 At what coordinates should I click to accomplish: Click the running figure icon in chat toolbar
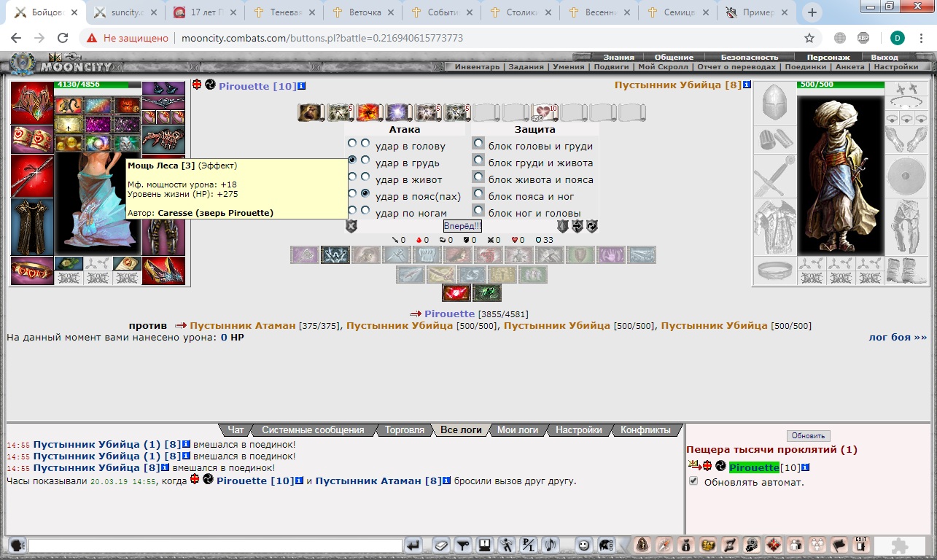pyautogui.click(x=507, y=545)
